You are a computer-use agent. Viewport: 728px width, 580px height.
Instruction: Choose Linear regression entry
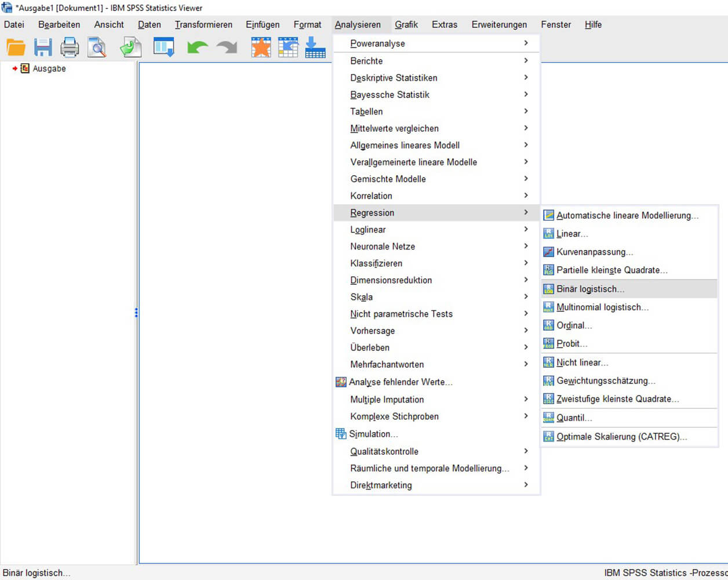[572, 234]
